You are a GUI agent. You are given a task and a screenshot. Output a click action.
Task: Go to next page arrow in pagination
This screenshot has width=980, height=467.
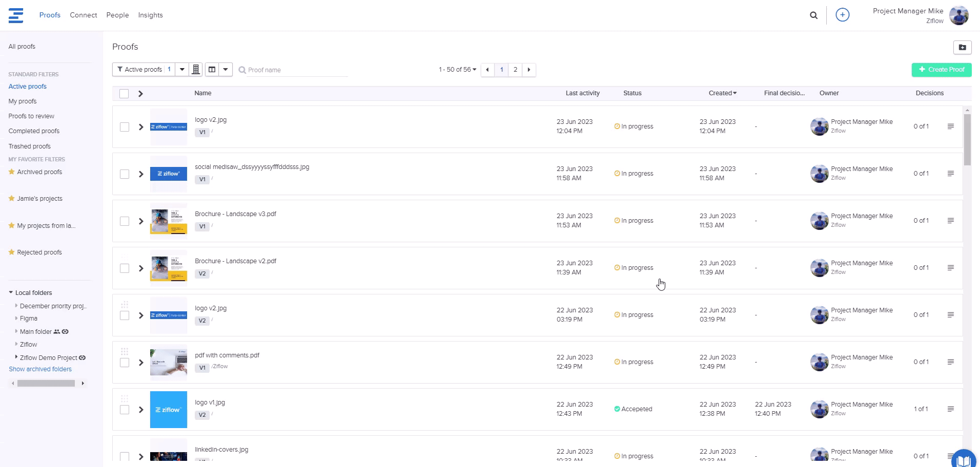529,70
